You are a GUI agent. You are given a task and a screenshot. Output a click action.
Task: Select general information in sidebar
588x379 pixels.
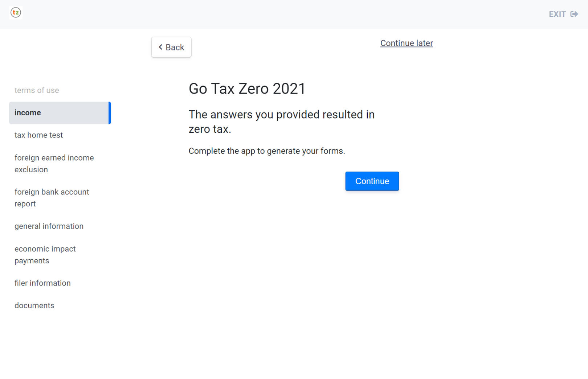pos(49,226)
